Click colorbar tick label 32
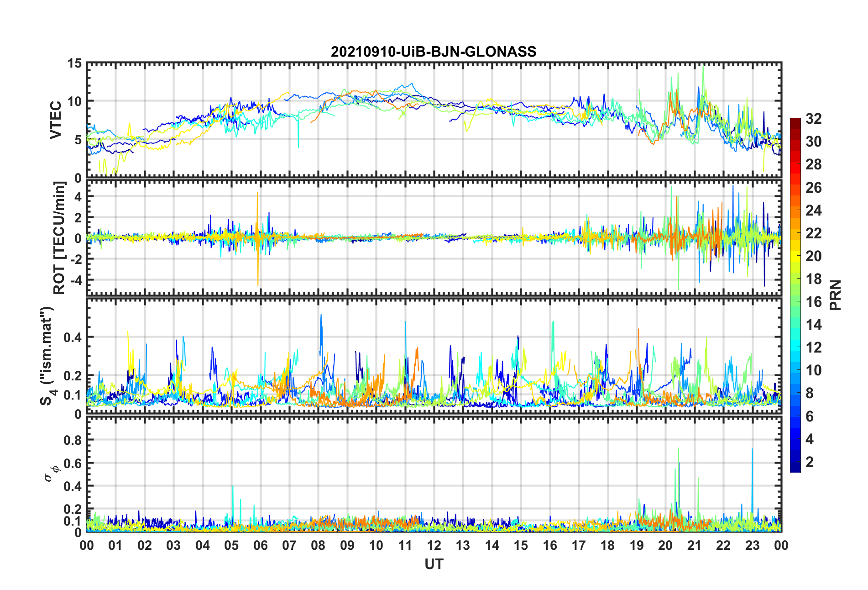 pyautogui.click(x=814, y=119)
